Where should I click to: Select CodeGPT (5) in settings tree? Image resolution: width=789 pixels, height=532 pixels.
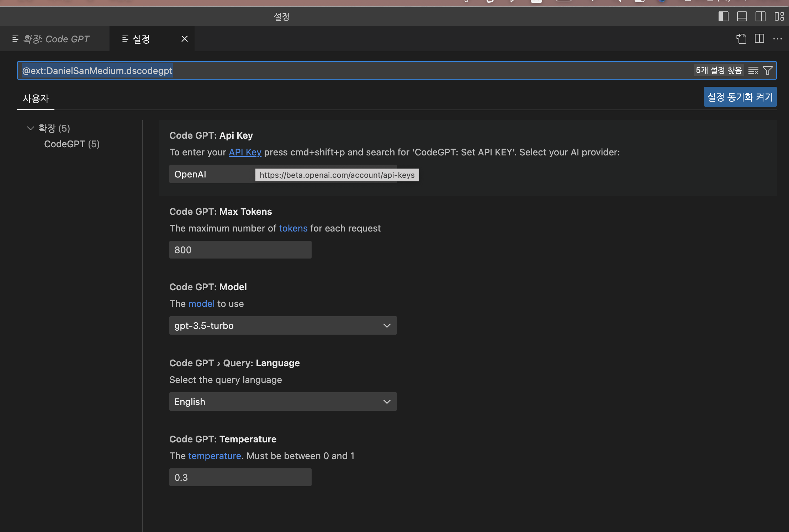72,144
